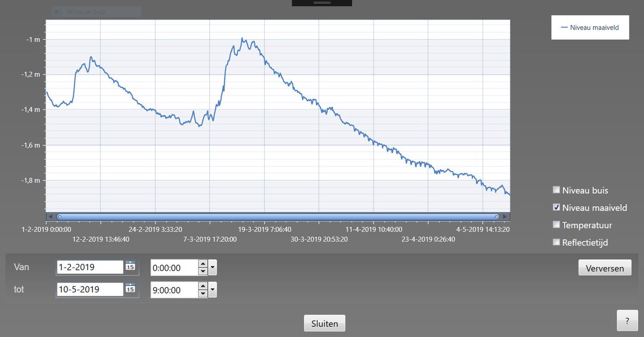This screenshot has height=337, width=644.
Task: Click the Van date field showing 1-2-2019
Action: 90,267
